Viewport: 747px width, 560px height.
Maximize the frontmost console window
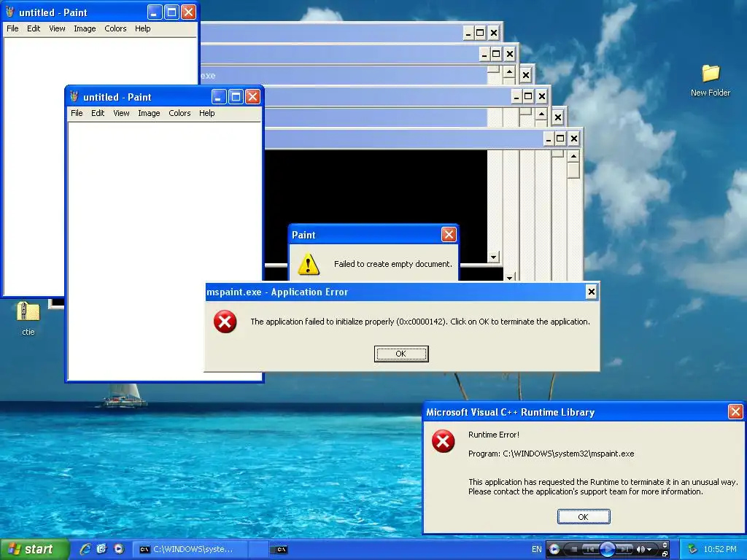pos(561,139)
